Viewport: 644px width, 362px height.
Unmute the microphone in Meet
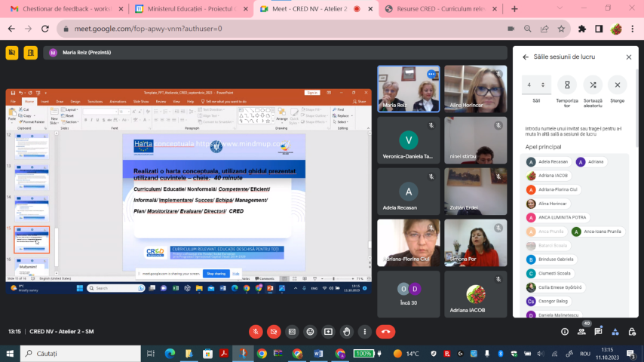pos(256,331)
